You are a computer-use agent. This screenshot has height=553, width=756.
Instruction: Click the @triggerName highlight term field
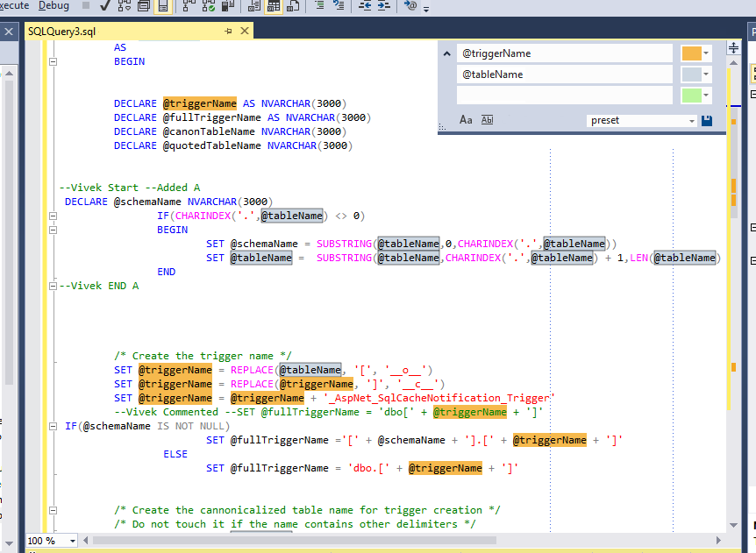point(564,53)
